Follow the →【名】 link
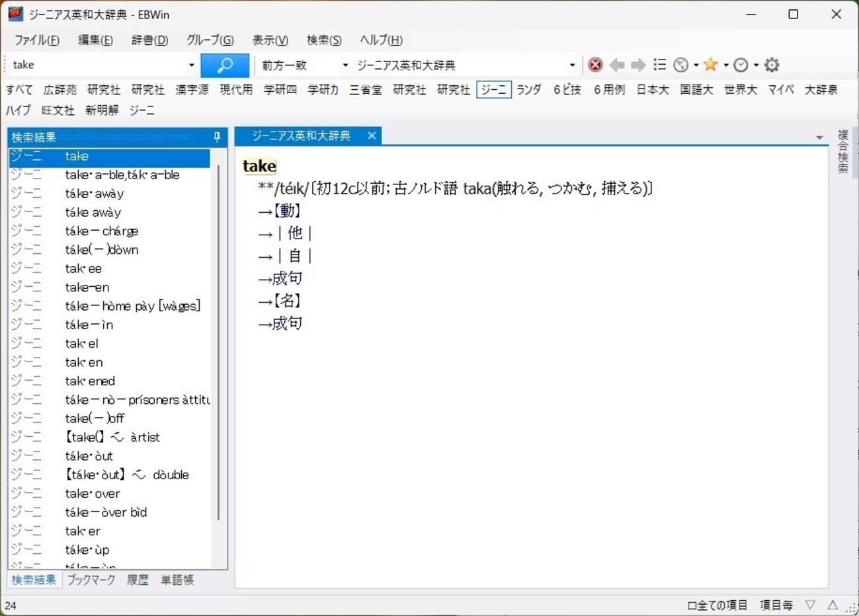 tap(280, 301)
